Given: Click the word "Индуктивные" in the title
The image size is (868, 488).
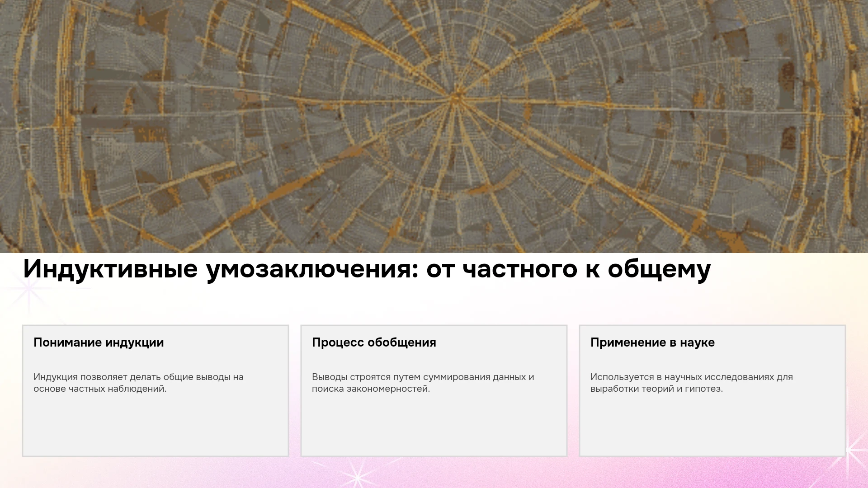Looking at the screenshot, I should click(110, 269).
